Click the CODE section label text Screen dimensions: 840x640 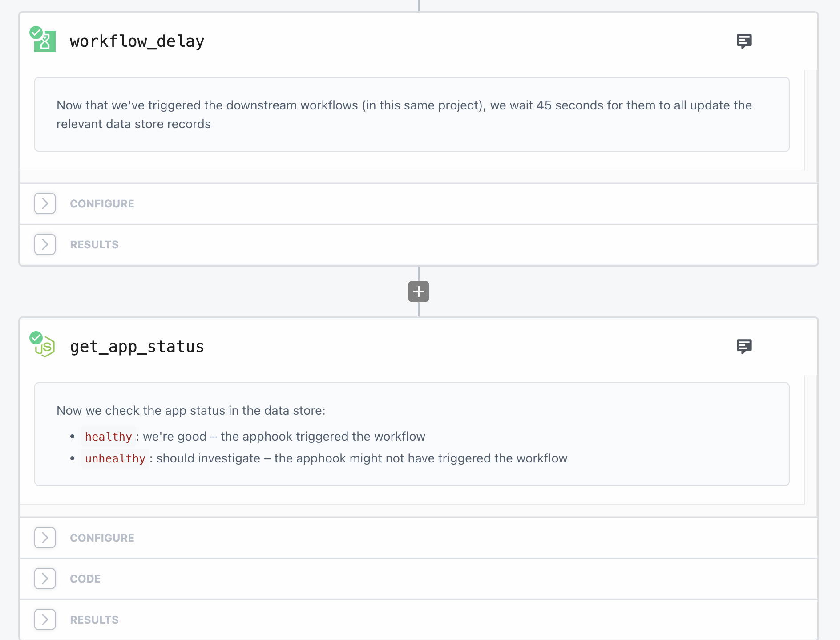[x=85, y=579]
